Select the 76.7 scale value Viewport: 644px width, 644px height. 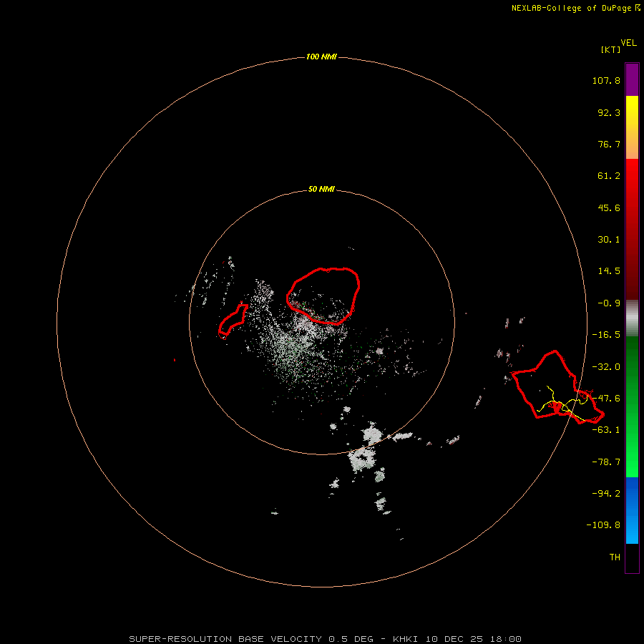pos(609,144)
